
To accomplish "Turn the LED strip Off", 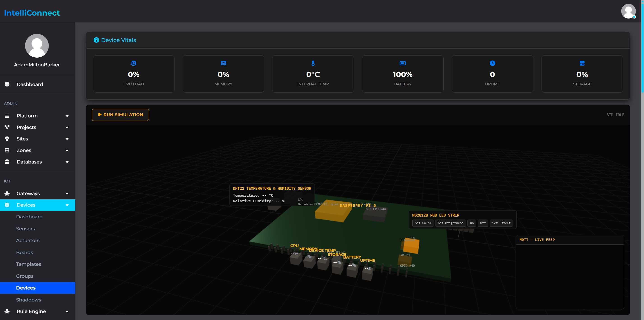I will pos(483,223).
